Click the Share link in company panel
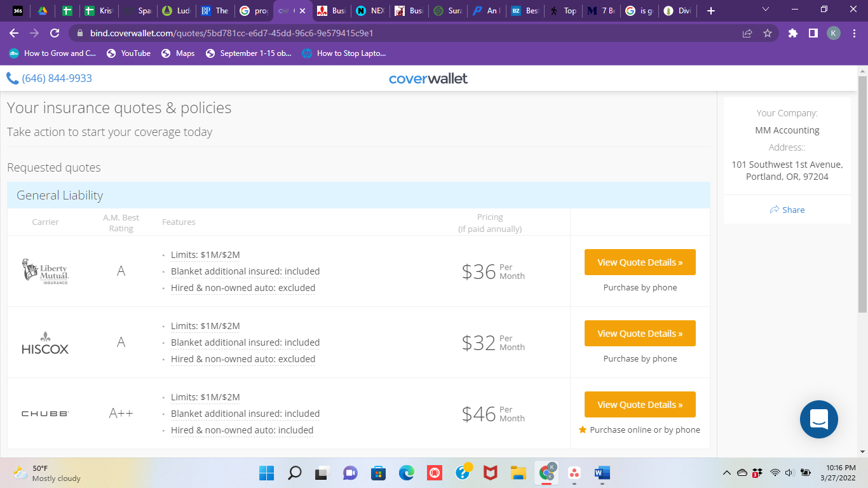 [x=787, y=210]
